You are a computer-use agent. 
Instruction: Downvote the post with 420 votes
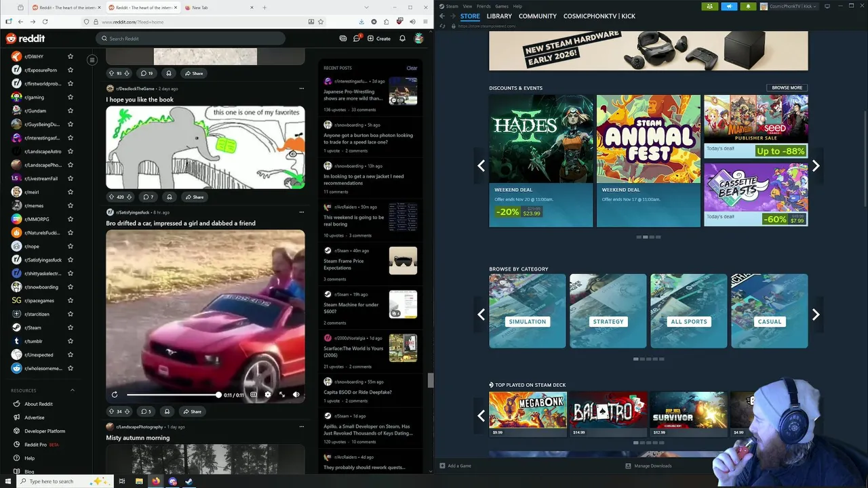[129, 197]
